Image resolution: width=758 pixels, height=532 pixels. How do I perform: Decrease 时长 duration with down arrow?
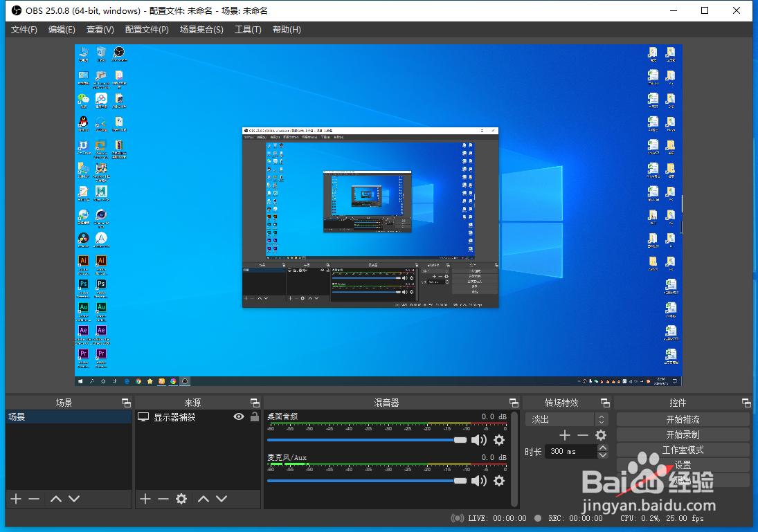pos(602,455)
